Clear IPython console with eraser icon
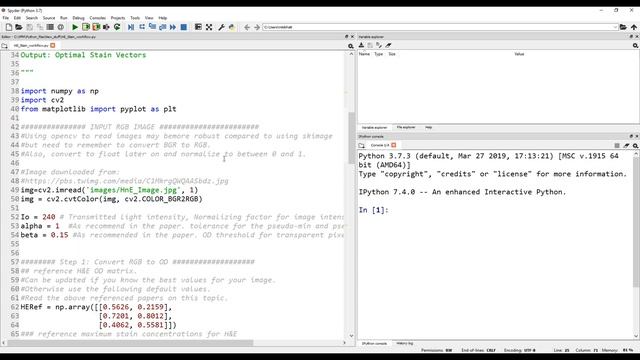The height and width of the screenshot is (360, 640). click(x=627, y=145)
